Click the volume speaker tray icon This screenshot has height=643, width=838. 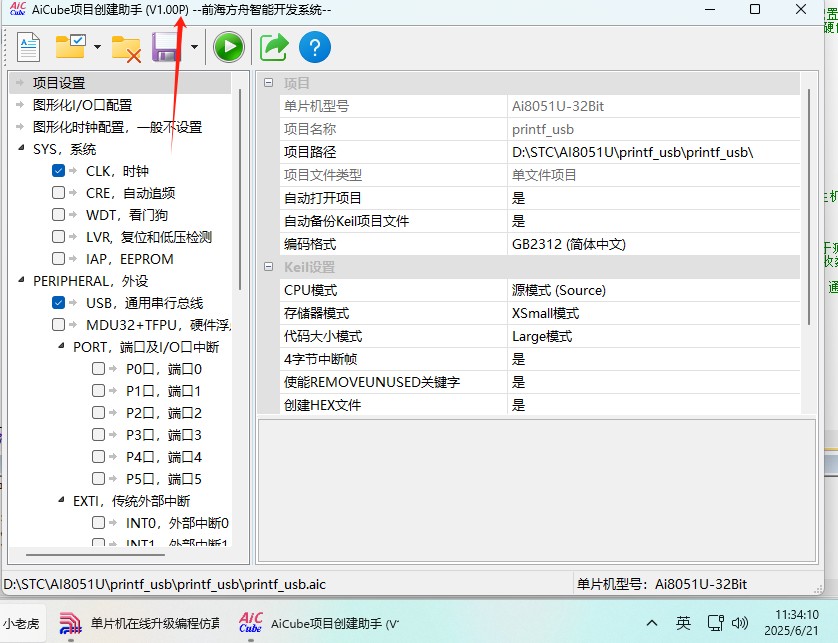click(x=740, y=623)
